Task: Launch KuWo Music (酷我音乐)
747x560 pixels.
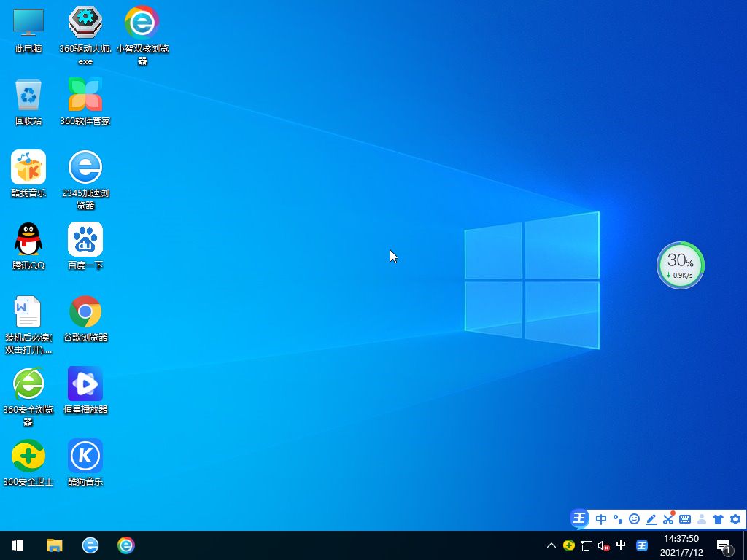Action: click(x=28, y=166)
